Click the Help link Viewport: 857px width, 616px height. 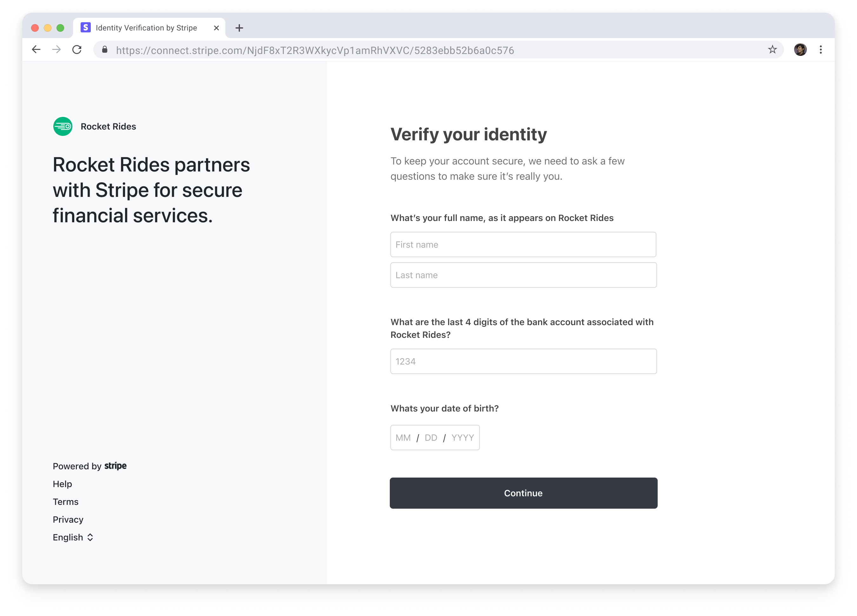[x=62, y=484]
